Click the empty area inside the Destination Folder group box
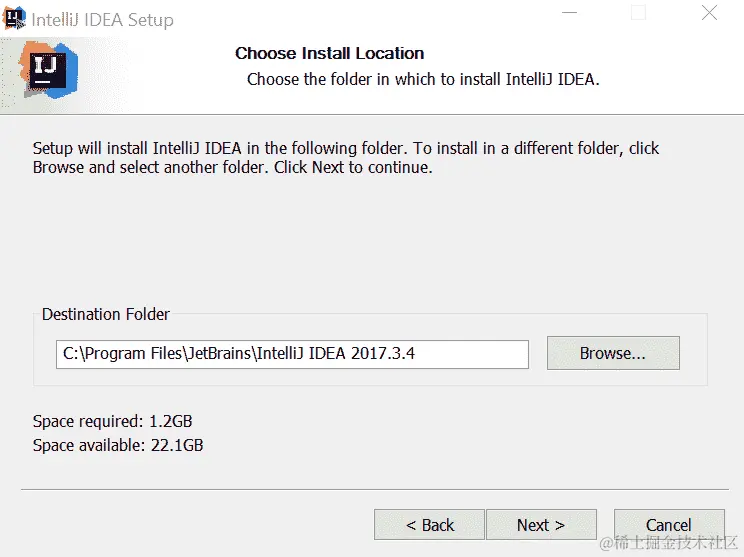 pyautogui.click(x=370, y=377)
